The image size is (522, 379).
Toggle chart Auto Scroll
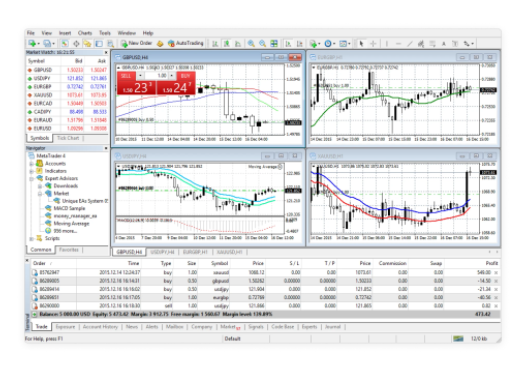[288, 43]
